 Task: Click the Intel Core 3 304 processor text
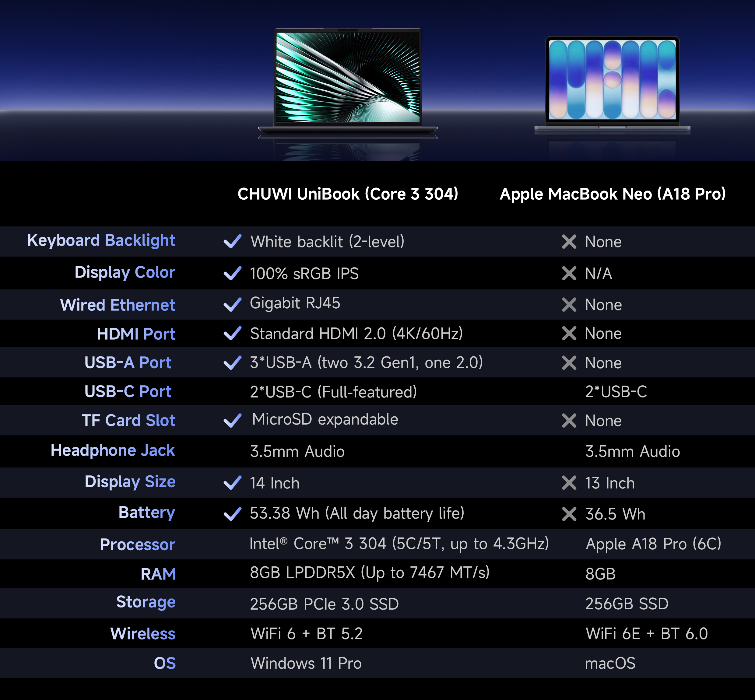(399, 544)
